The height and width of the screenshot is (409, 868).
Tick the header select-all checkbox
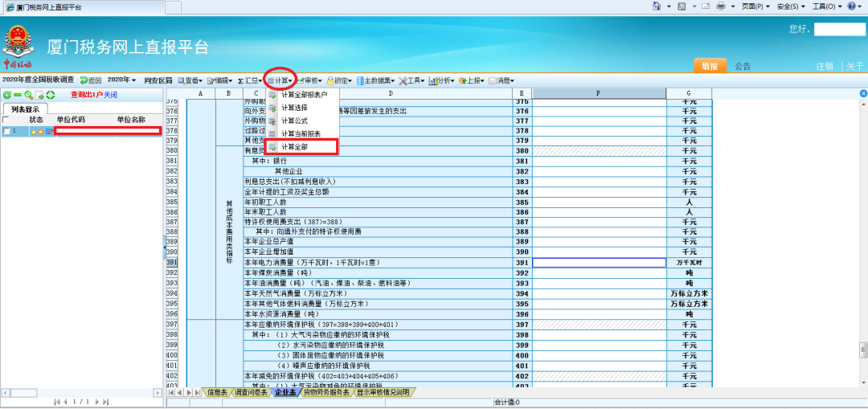coord(6,120)
